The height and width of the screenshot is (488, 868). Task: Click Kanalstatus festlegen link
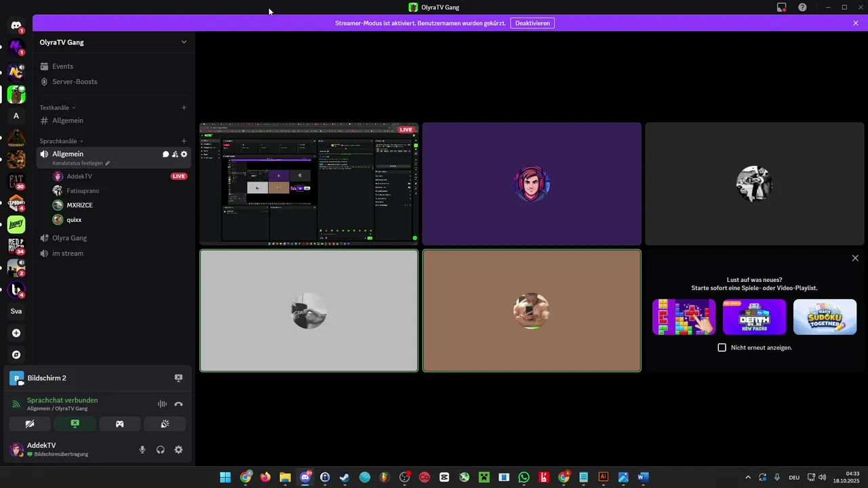click(x=77, y=163)
